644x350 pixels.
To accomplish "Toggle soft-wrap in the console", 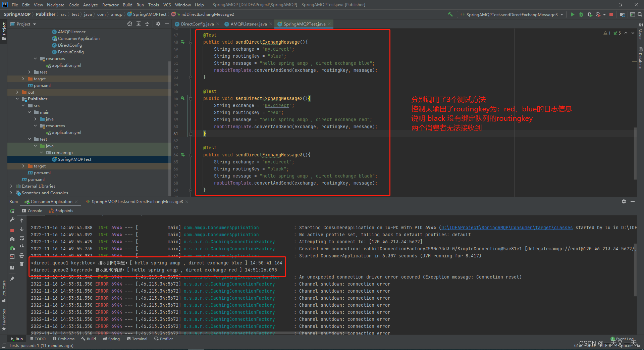I will (22, 238).
